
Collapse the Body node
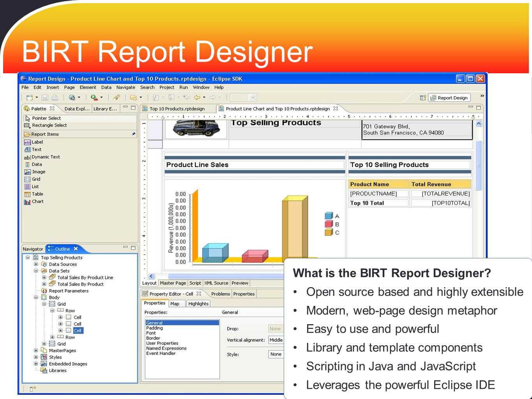click(x=36, y=297)
